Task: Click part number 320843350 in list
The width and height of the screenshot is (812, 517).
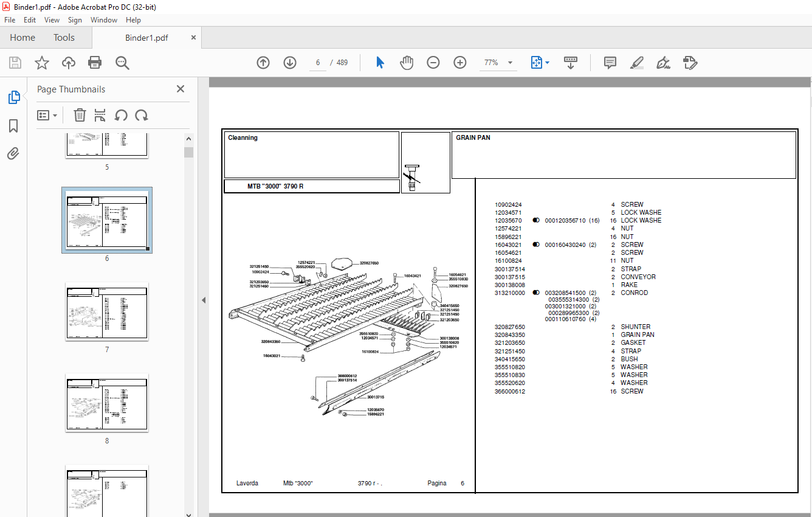Action: click(509, 335)
